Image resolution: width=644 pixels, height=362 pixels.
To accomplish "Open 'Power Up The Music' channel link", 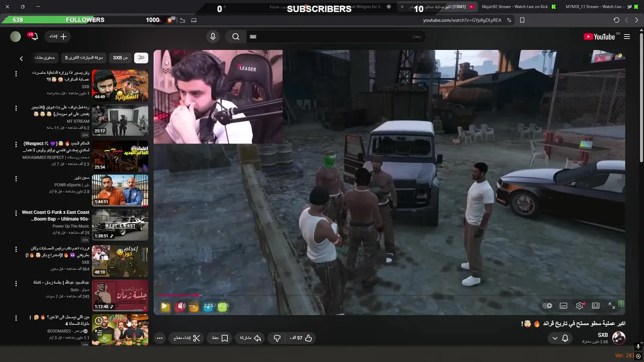I will point(70,226).
